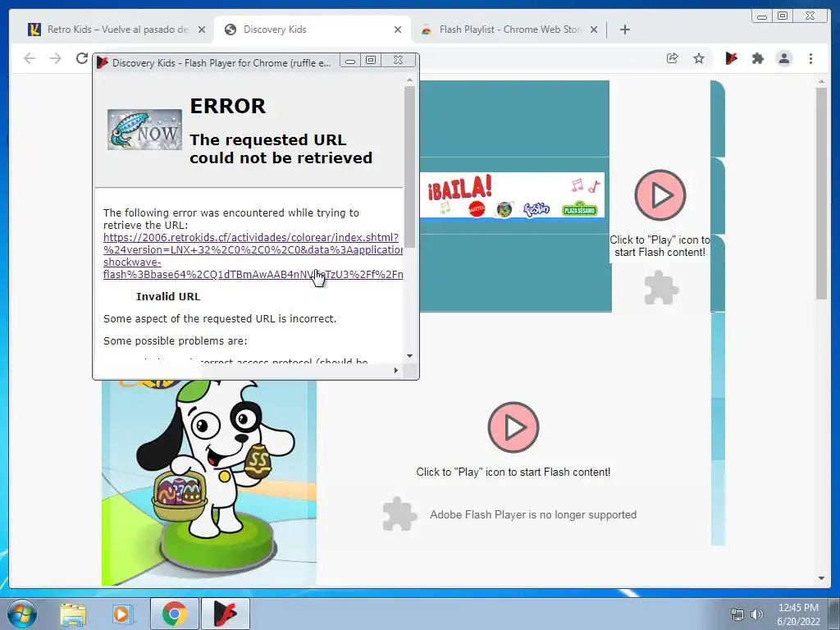The height and width of the screenshot is (630, 840).
Task: Close the Discovery Kids tab
Action: coord(398,30)
